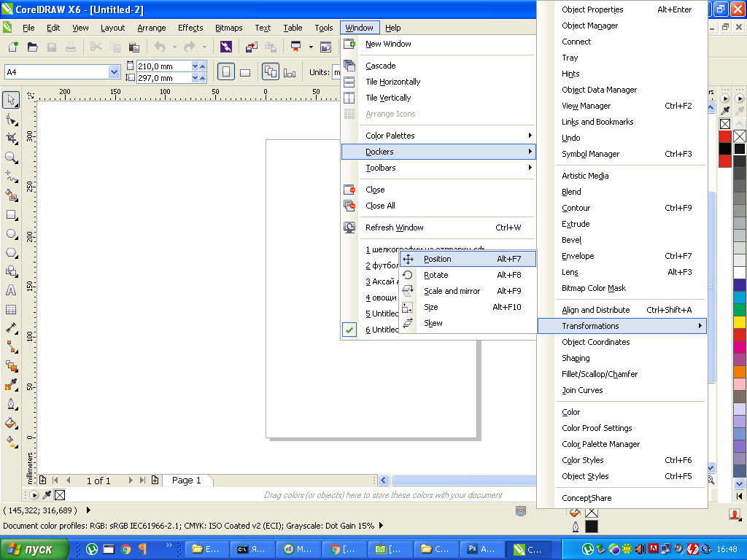Expand cursor coordinates status arrow
This screenshot has width=747, height=560.
pos(88,510)
